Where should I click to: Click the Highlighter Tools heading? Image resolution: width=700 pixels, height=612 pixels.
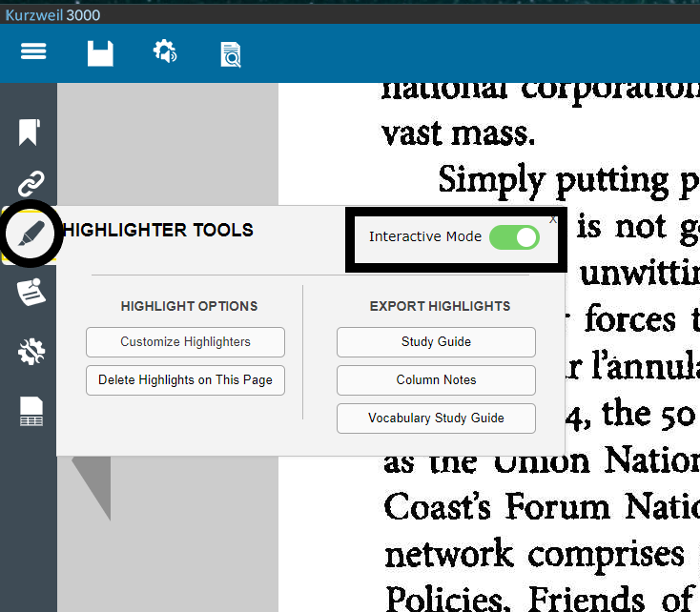point(158,231)
